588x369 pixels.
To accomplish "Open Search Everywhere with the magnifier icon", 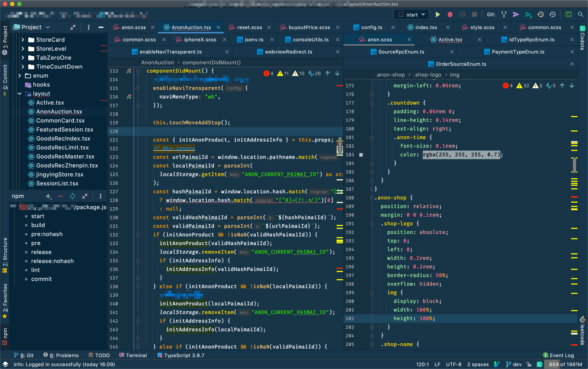I will [581, 14].
